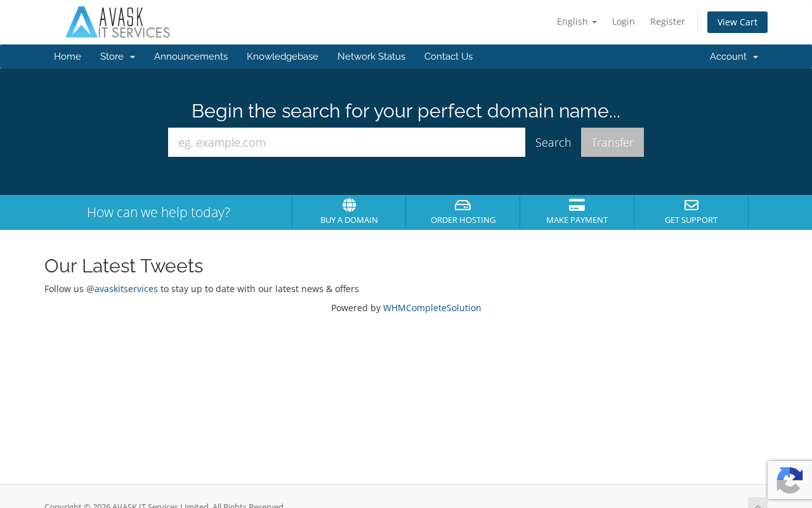Click the scroll-to-top chevron icon
Viewport: 812px width, 508px height.
[x=757, y=504]
